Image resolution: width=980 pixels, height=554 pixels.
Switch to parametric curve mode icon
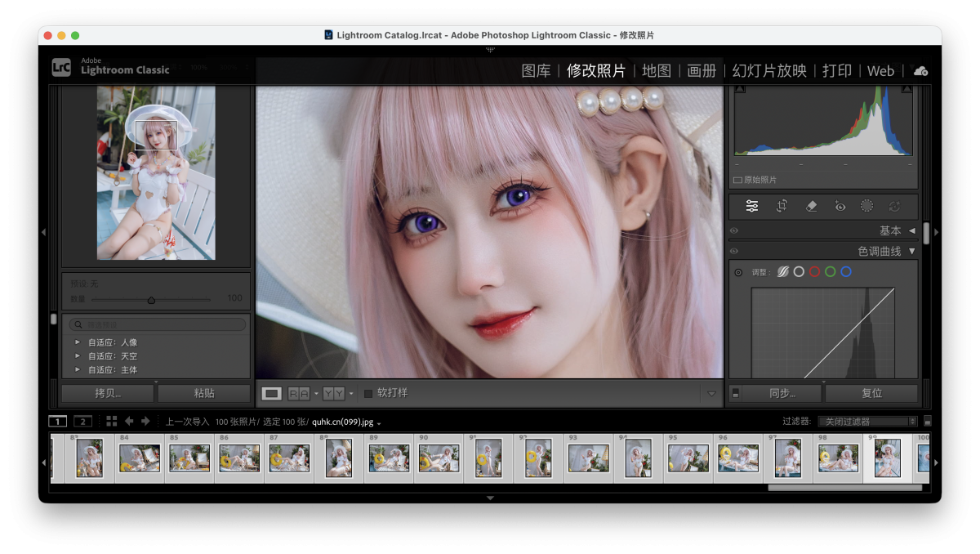(783, 272)
